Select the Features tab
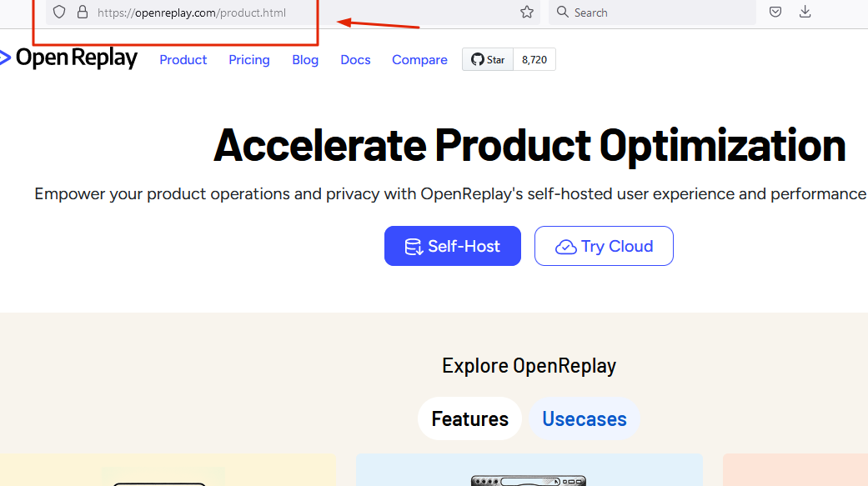This screenshot has width=868, height=486. 470,419
